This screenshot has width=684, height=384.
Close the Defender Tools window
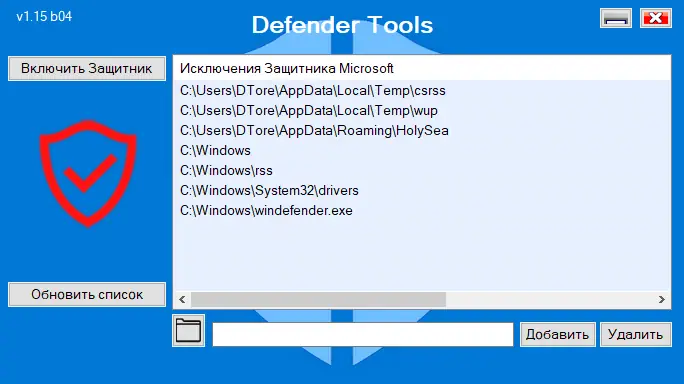[x=656, y=18]
